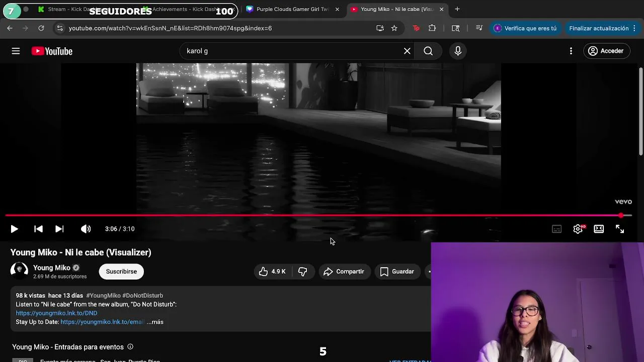Open YouTube three-dot settings menu
Image resolution: width=644 pixels, height=362 pixels.
[571, 51]
